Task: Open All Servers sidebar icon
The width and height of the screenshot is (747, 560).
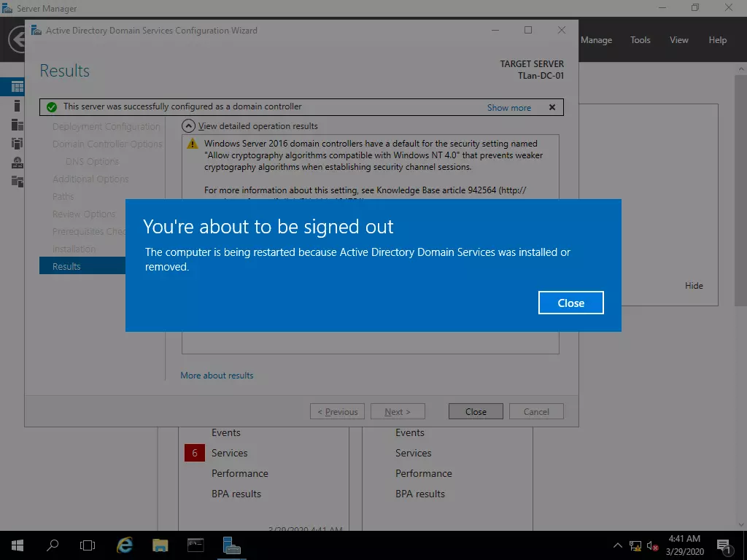Action: point(18,125)
